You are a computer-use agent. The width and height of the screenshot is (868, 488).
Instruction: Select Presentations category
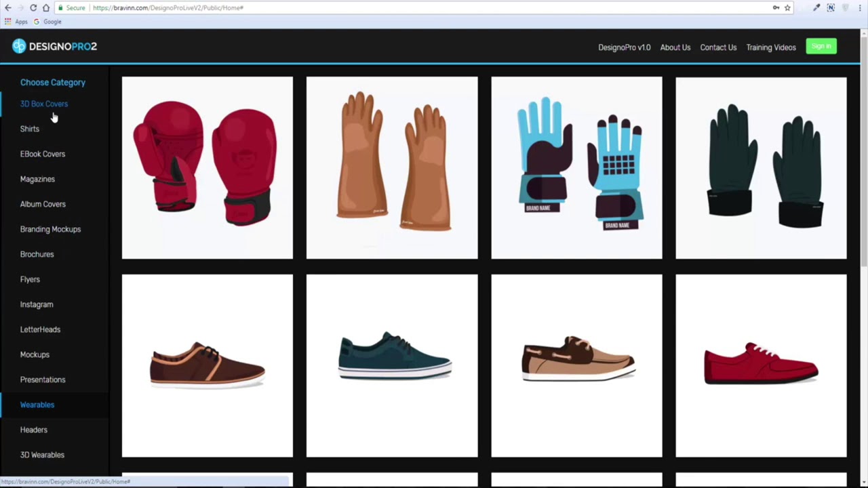click(43, 380)
